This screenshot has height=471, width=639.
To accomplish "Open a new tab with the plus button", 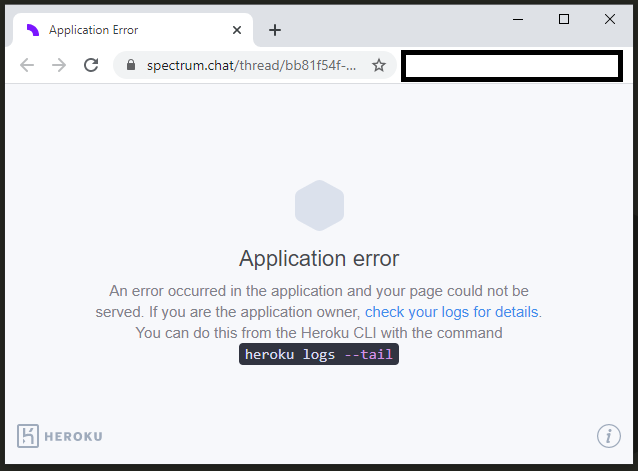I will pyautogui.click(x=275, y=30).
